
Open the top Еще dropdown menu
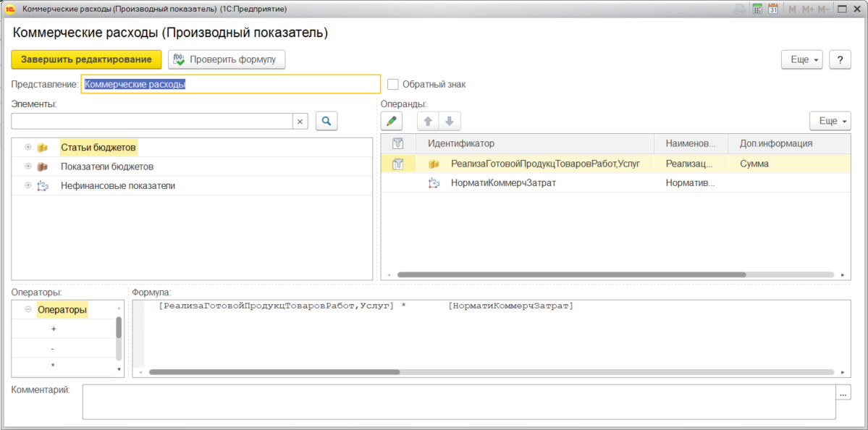(801, 60)
